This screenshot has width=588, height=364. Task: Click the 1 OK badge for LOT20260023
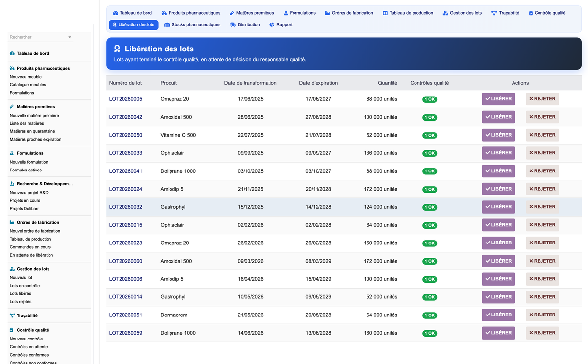(430, 243)
